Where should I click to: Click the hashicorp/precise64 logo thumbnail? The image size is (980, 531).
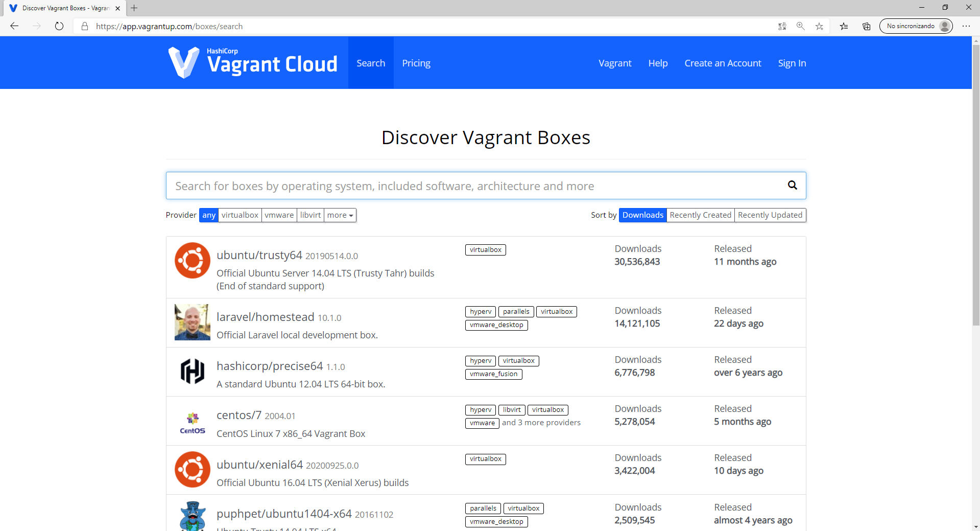pyautogui.click(x=193, y=372)
